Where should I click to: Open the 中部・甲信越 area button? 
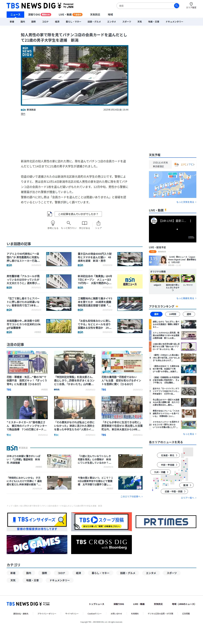[168, 465]
